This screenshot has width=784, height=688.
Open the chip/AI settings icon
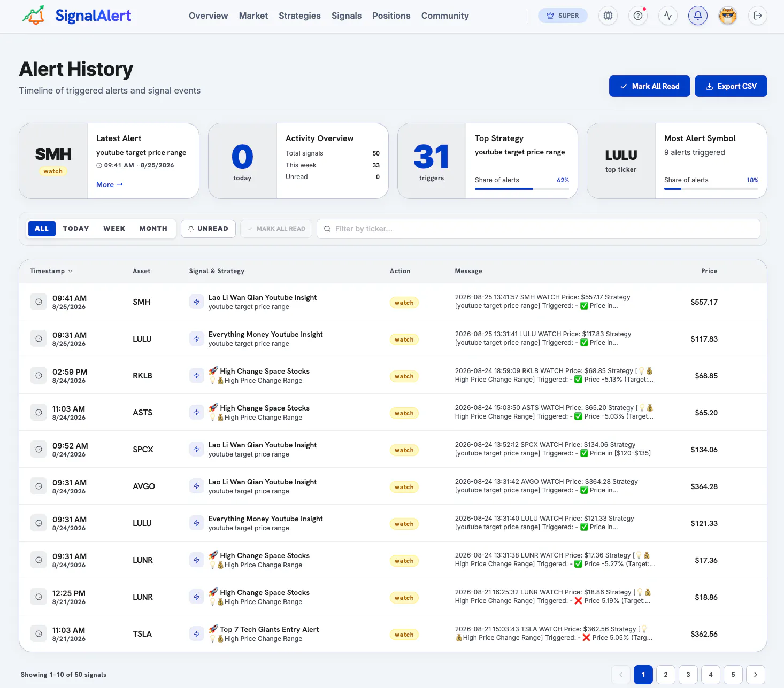tap(608, 16)
